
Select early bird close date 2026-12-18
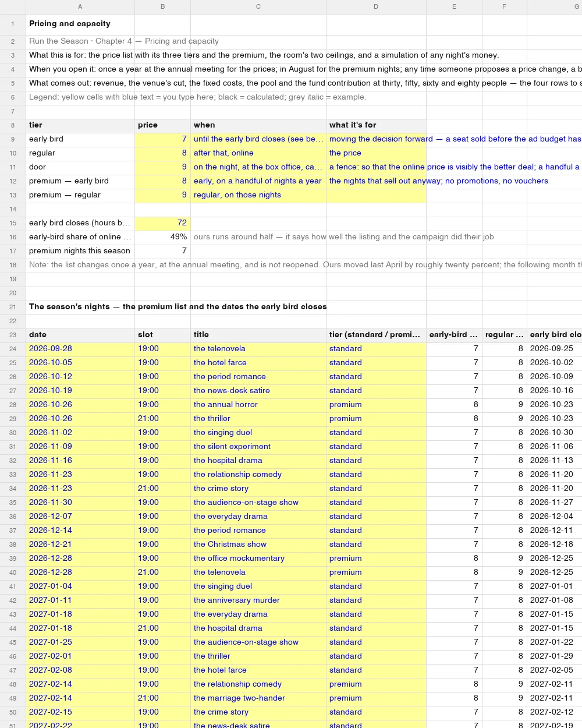tap(555, 545)
